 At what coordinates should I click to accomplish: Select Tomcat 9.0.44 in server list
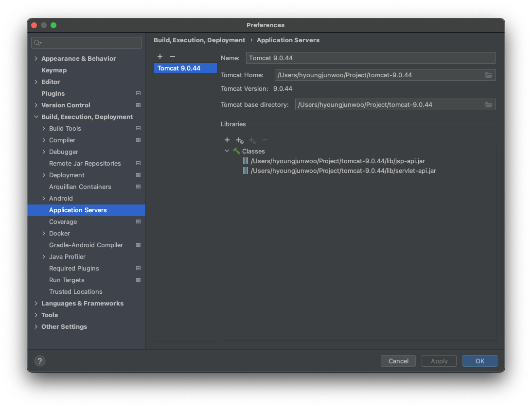[x=185, y=68]
